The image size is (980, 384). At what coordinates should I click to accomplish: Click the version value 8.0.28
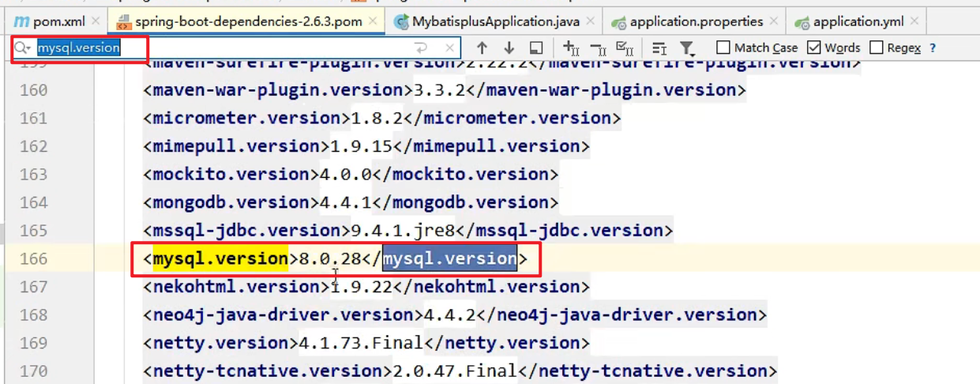pyautogui.click(x=329, y=258)
